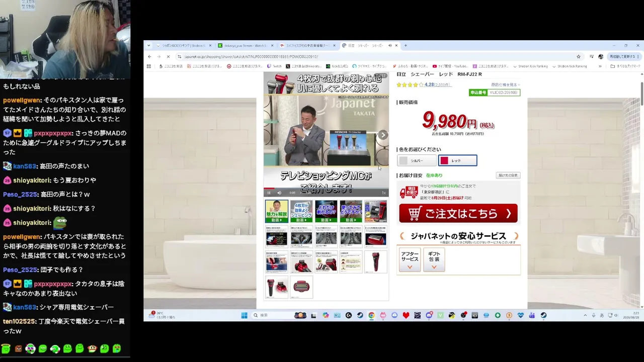Choose the silver (シルバー) color option
Viewport: 644px width, 362px height.
(x=417, y=160)
